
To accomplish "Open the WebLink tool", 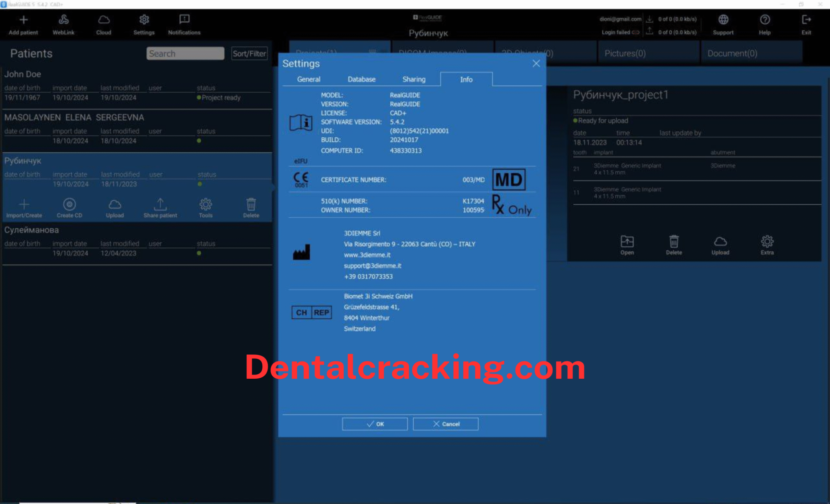I will 63,20.
